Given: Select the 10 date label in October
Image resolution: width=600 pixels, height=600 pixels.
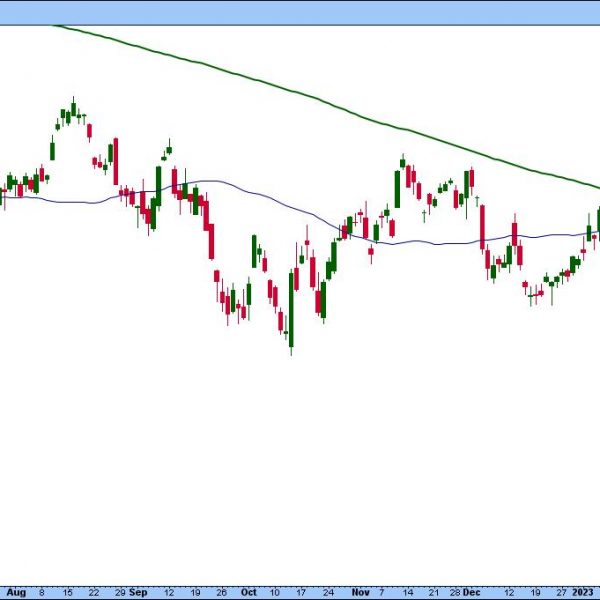Looking at the screenshot, I should [274, 592].
